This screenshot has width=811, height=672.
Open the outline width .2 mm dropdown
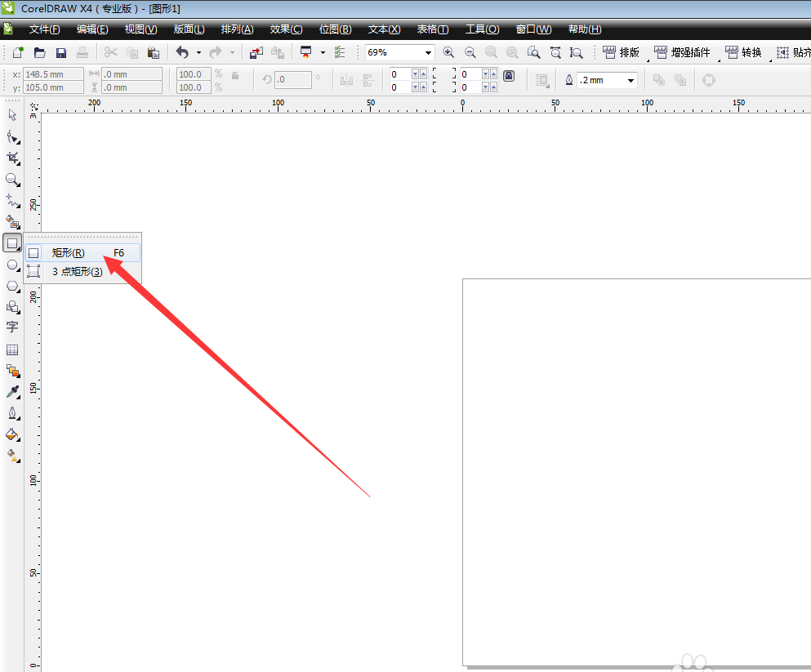pyautogui.click(x=631, y=80)
